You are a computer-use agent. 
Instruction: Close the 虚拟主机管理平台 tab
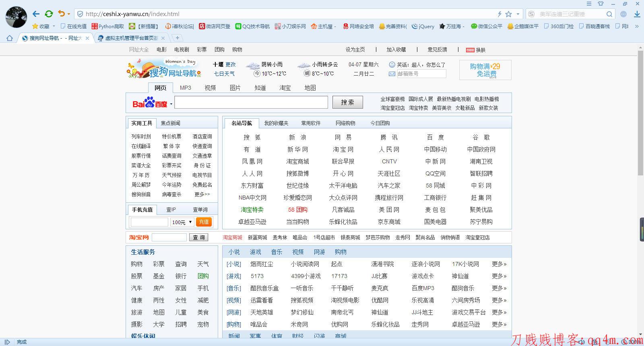point(163,38)
